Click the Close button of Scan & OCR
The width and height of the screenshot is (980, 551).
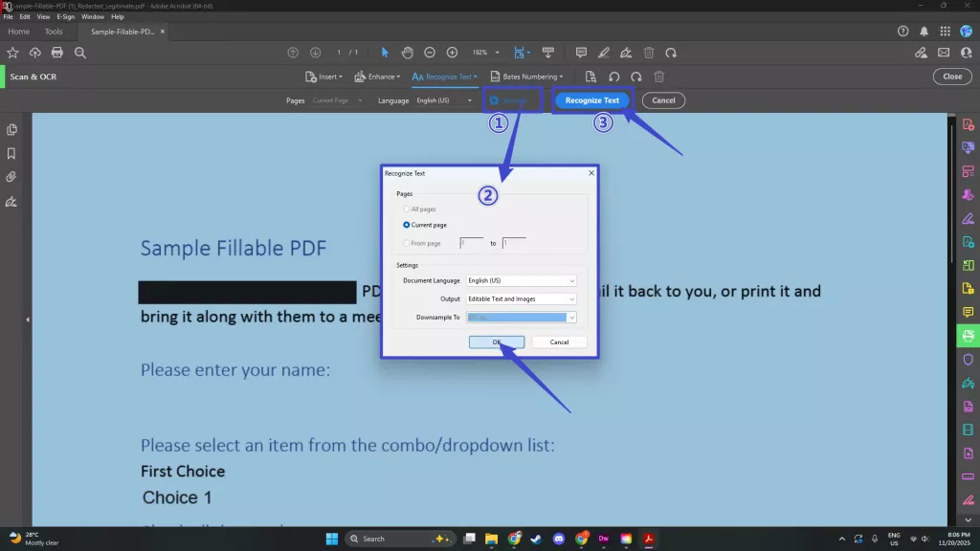point(952,77)
